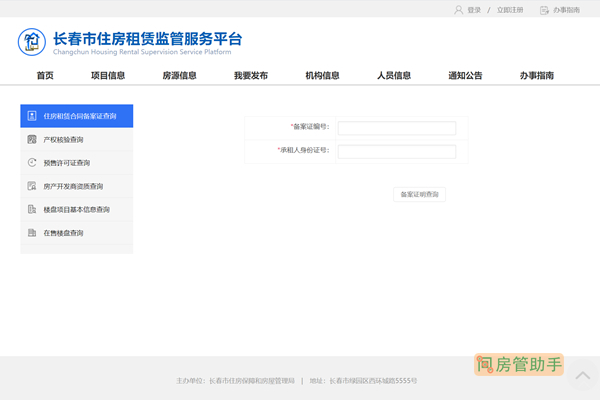Select 住房租赁合同备案证查询 in sidebar
600x400 pixels.
pyautogui.click(x=77, y=116)
